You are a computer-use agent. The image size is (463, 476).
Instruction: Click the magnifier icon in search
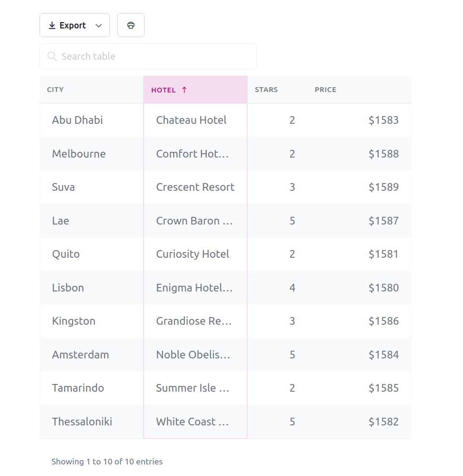(x=52, y=56)
